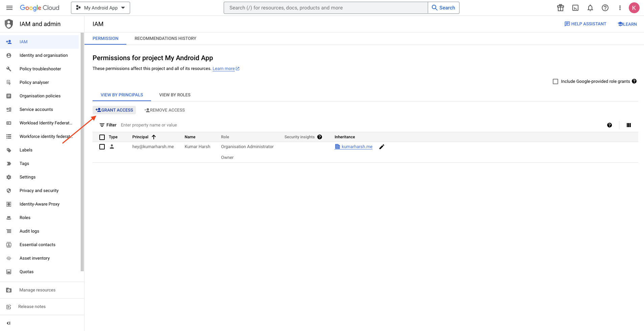The height and width of the screenshot is (331, 644).
Task: Toggle the select-all checkbox in table header
Action: 102,137
